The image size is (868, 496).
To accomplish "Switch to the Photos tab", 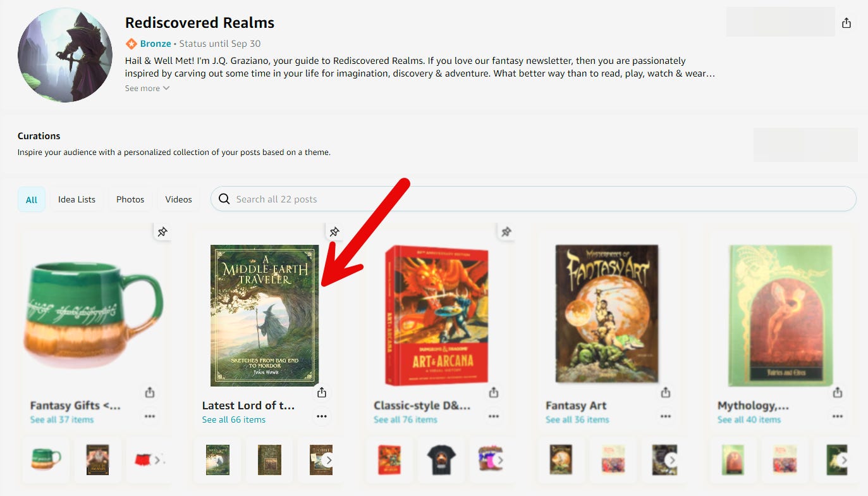I will (x=130, y=199).
